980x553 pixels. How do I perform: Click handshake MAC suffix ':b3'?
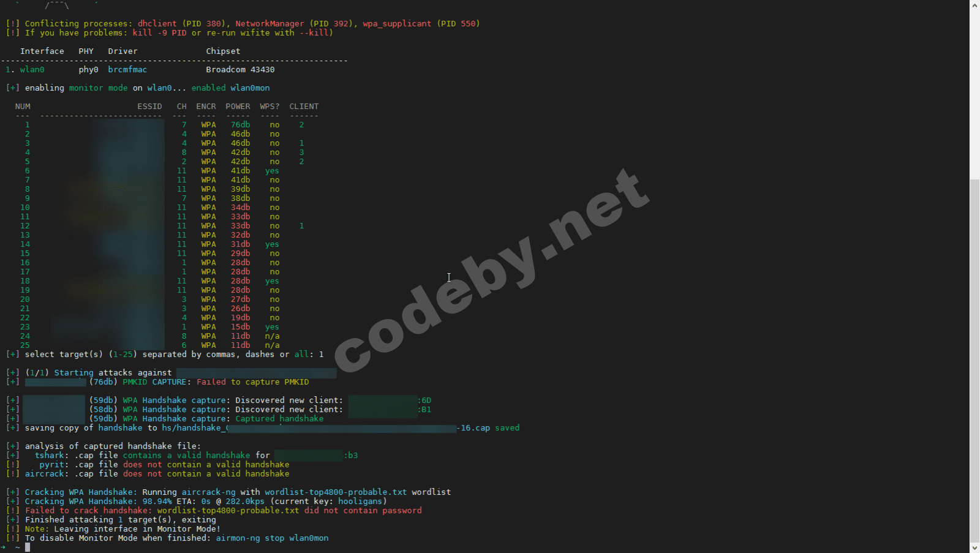351,456
